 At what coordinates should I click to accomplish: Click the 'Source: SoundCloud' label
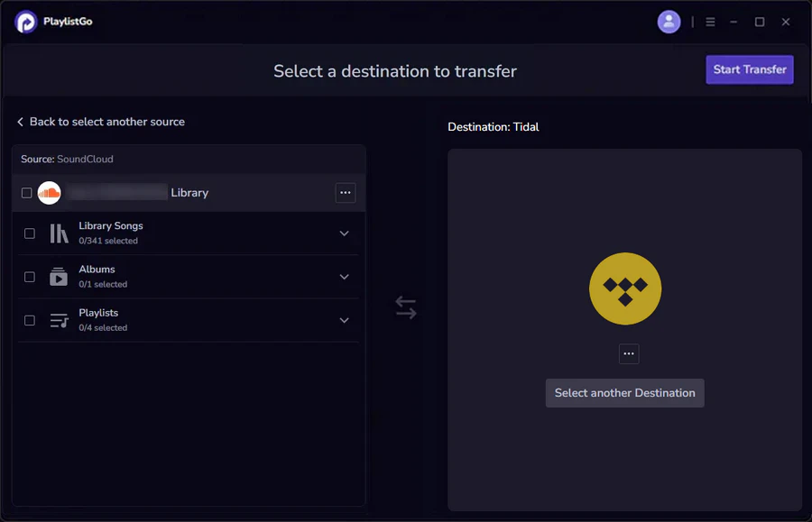coord(67,159)
